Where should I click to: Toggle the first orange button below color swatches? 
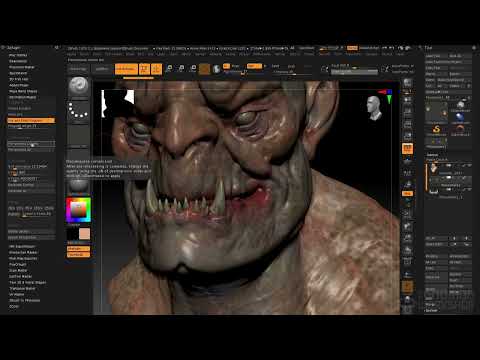(x=78, y=249)
